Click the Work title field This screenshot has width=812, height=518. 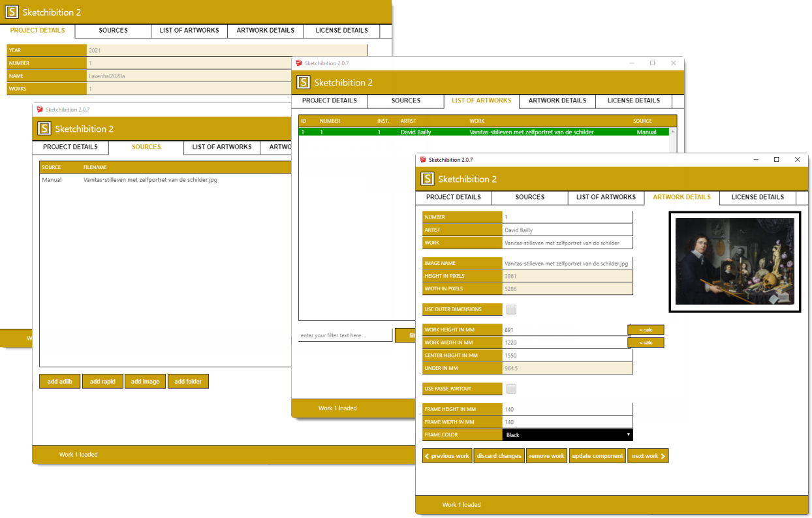(567, 243)
